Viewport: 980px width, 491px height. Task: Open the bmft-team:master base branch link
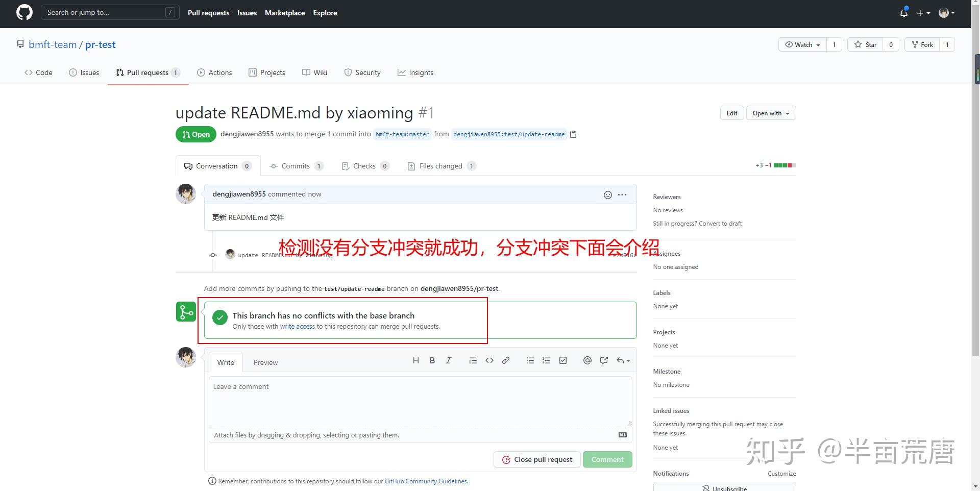click(x=402, y=134)
